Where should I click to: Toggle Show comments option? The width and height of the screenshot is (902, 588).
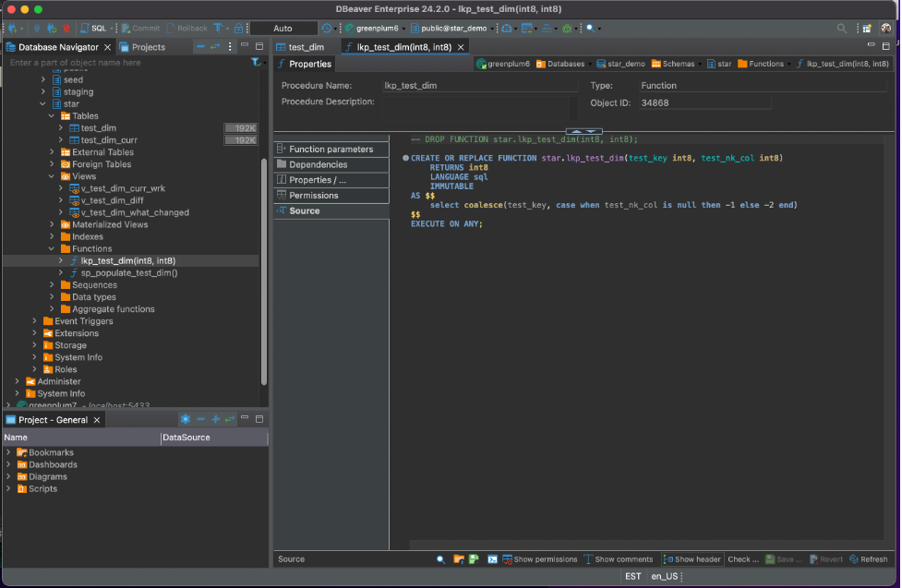pos(618,559)
